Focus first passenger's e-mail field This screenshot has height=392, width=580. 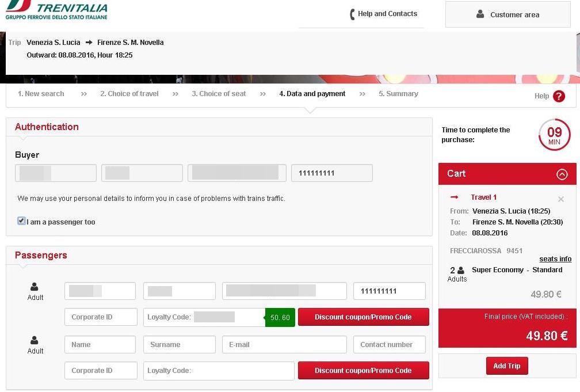[x=284, y=291]
